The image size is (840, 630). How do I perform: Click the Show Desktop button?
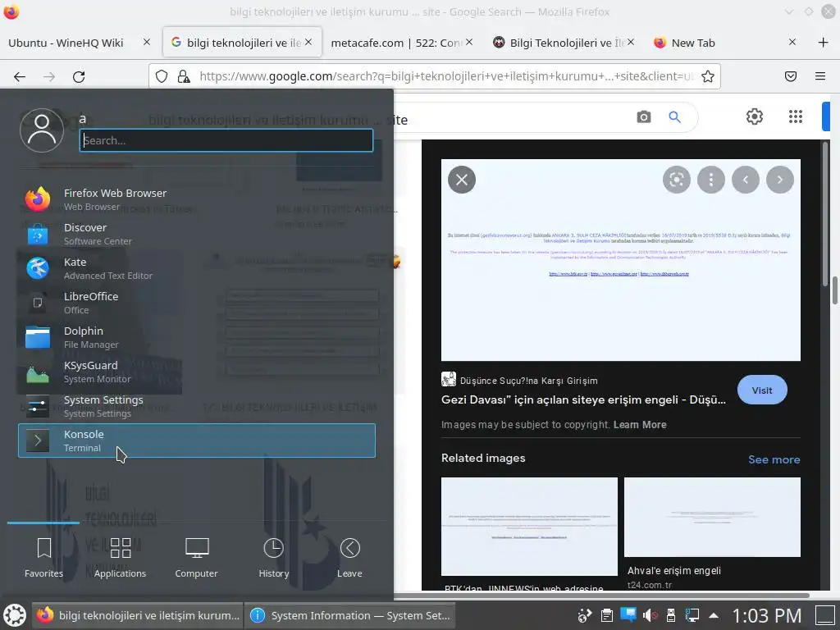pyautogui.click(x=825, y=615)
